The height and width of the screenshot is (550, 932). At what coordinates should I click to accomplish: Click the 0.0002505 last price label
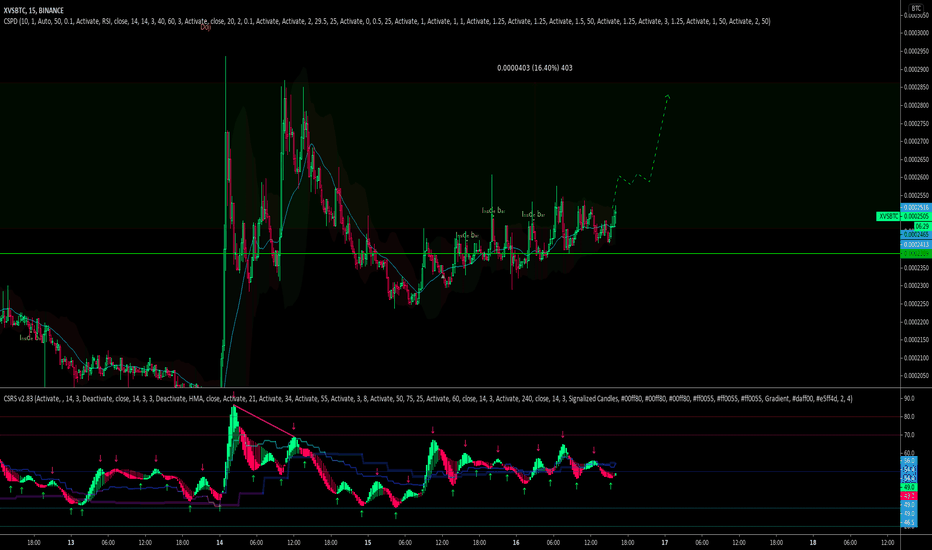[x=916, y=216]
